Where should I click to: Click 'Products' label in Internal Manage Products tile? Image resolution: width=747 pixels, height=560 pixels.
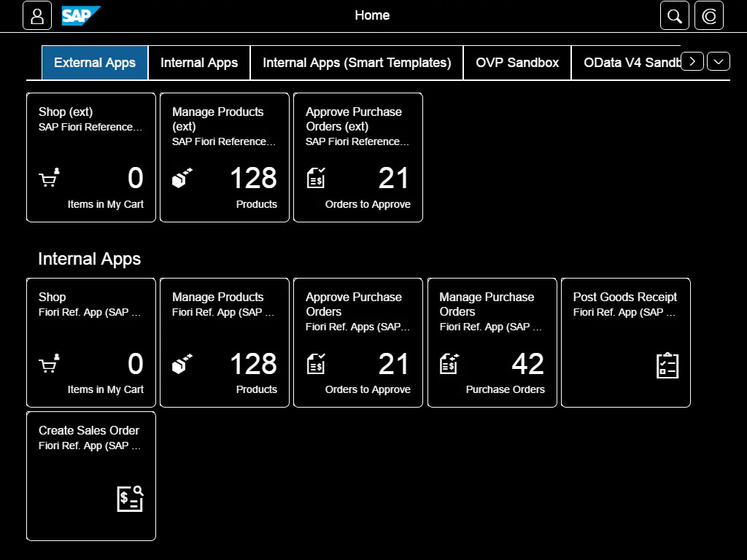click(256, 389)
